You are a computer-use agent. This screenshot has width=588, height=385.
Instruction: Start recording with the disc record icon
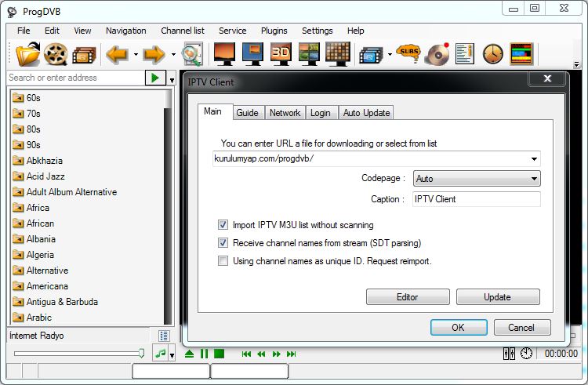(437, 54)
